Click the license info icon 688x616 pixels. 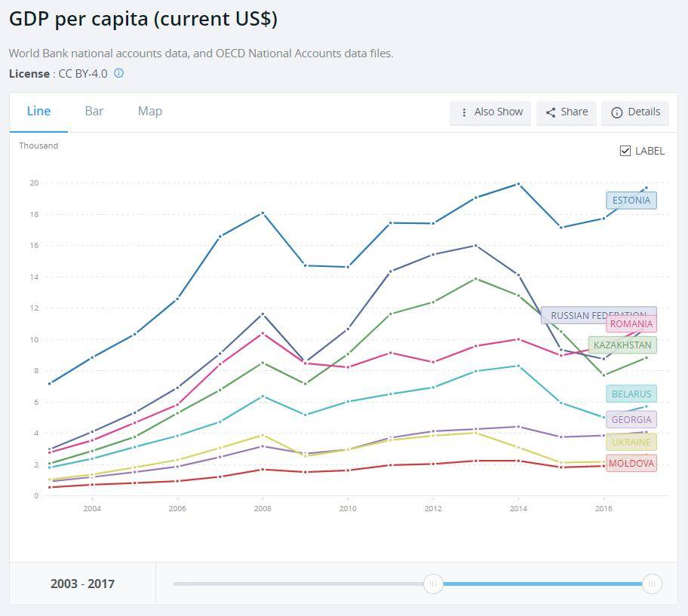118,73
